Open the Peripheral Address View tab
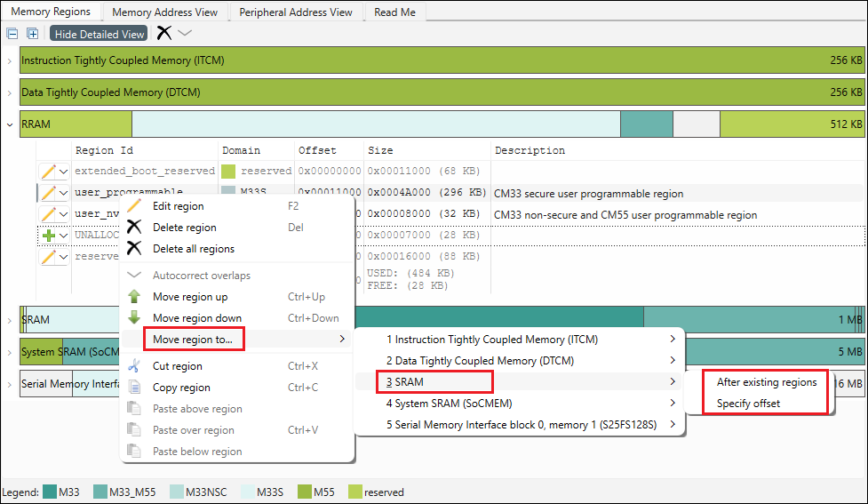This screenshot has height=504, width=868. click(x=296, y=12)
